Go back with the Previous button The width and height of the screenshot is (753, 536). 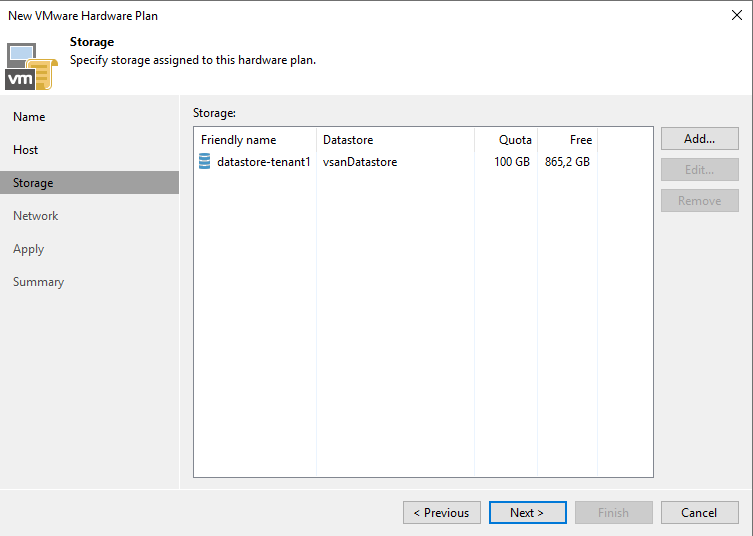pyautogui.click(x=442, y=512)
